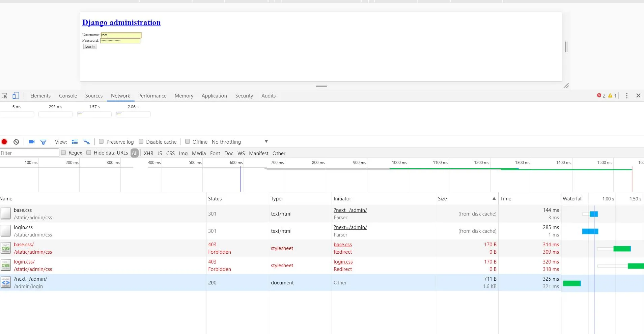Clear the network log
The height and width of the screenshot is (334, 644).
[16, 142]
